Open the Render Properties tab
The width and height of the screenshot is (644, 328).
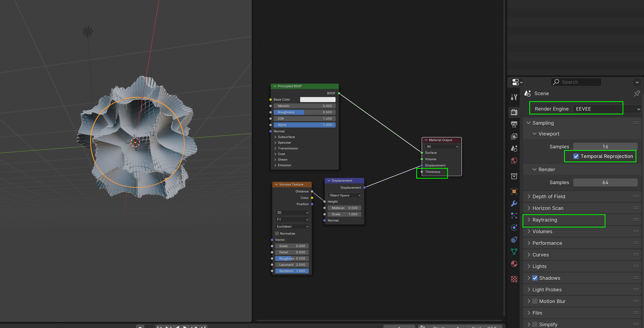point(514,112)
